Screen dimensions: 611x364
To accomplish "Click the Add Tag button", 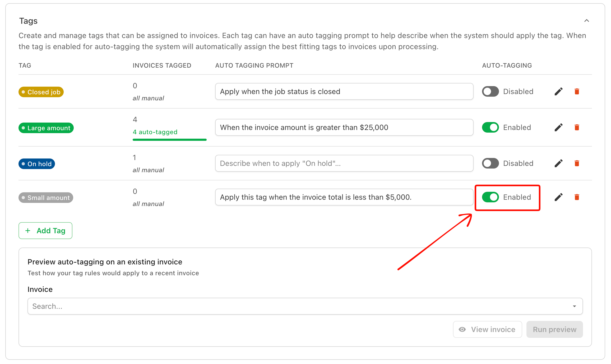I will point(45,231).
